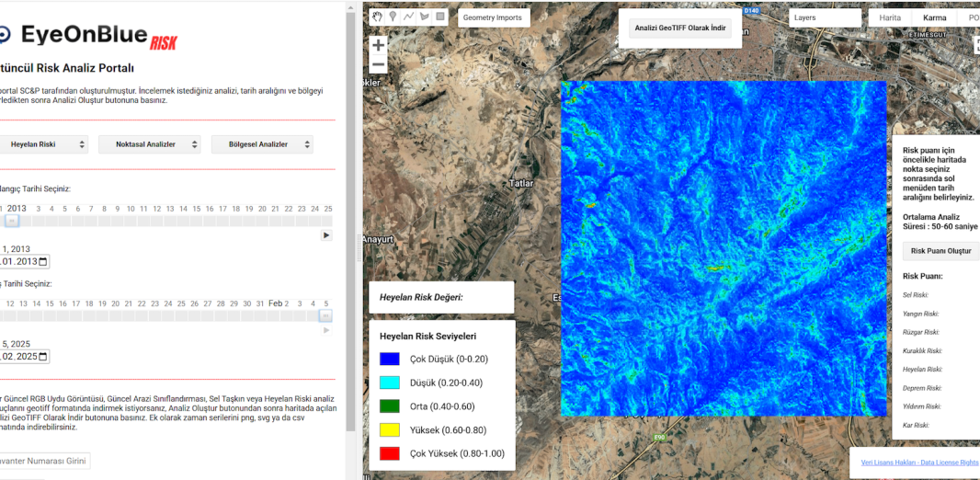Open calendar picker for 2025 end date

click(x=43, y=357)
